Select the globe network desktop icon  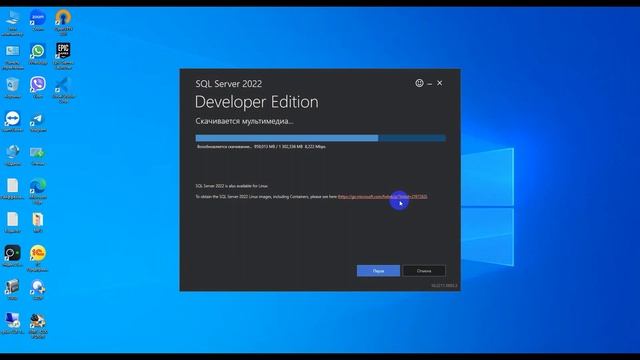tap(12, 155)
